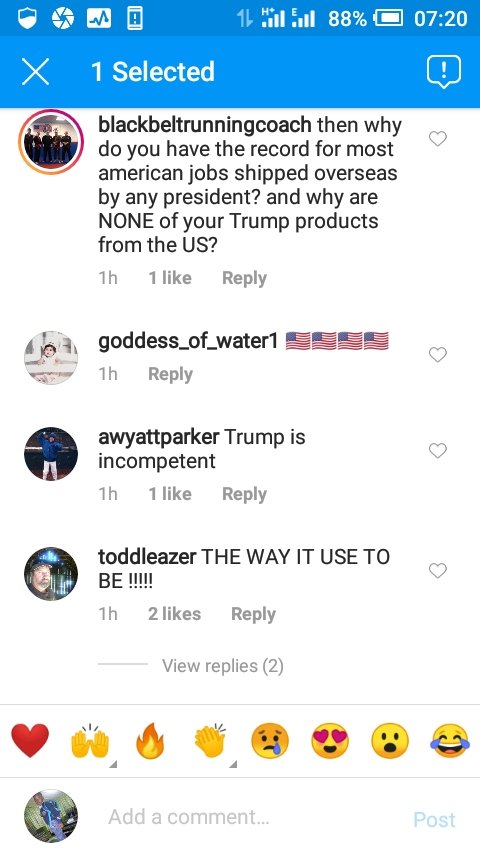Insert the tears of joy emoji
Screen dimensions: 480x854
(x=449, y=741)
